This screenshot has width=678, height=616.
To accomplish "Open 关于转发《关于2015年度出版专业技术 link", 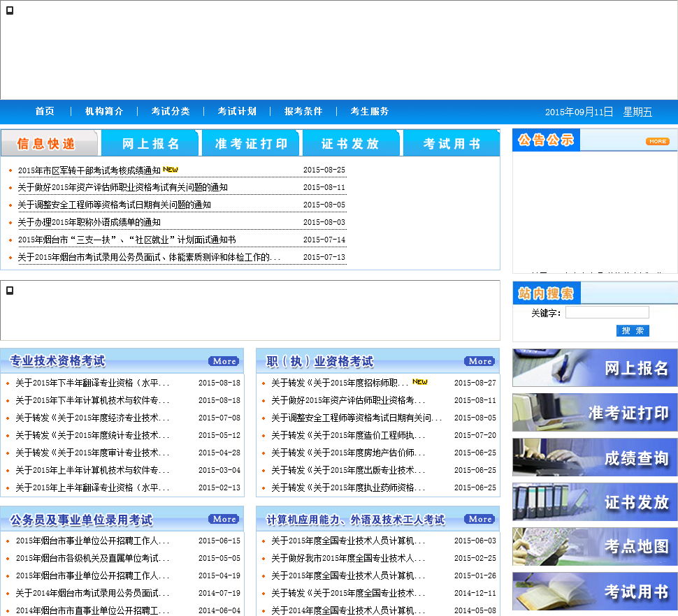I will [x=348, y=470].
